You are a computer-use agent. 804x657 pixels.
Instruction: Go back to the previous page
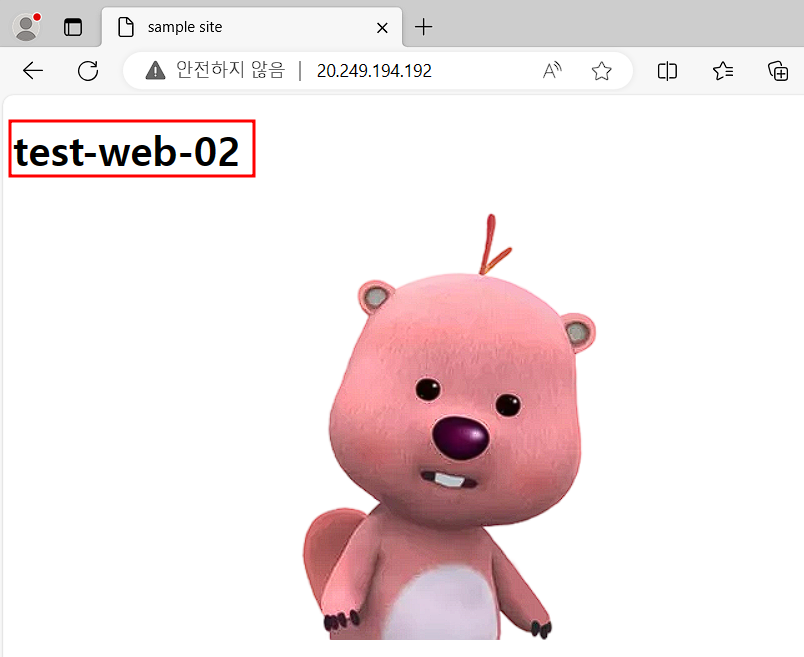pos(33,71)
